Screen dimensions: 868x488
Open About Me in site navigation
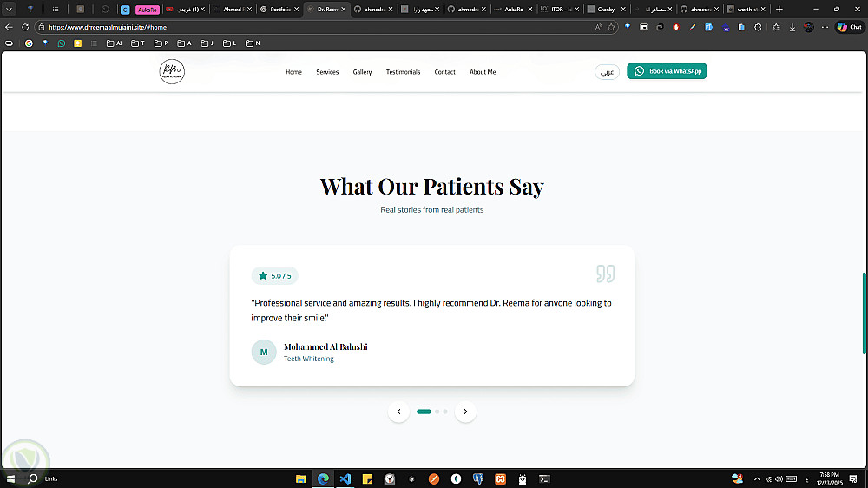coord(483,72)
